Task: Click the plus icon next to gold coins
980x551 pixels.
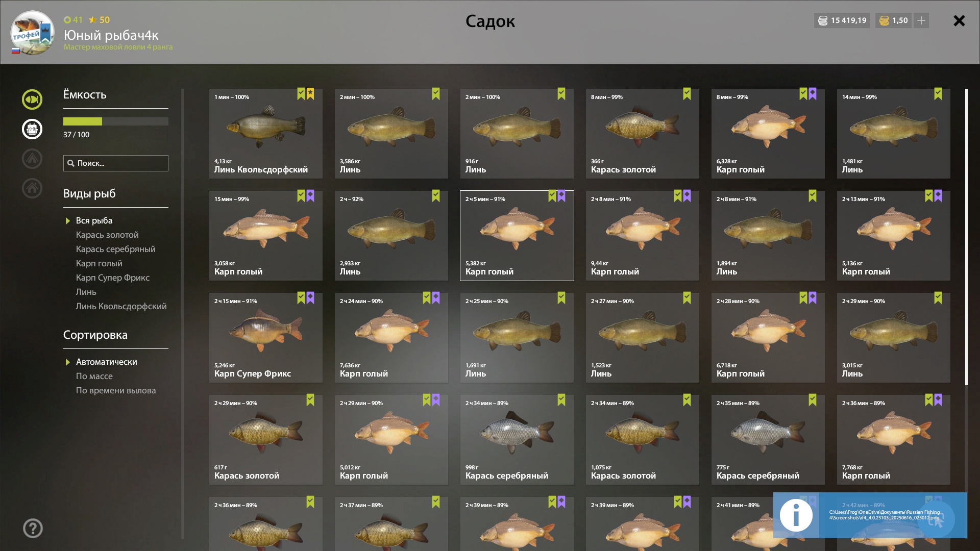Action: 921,20
